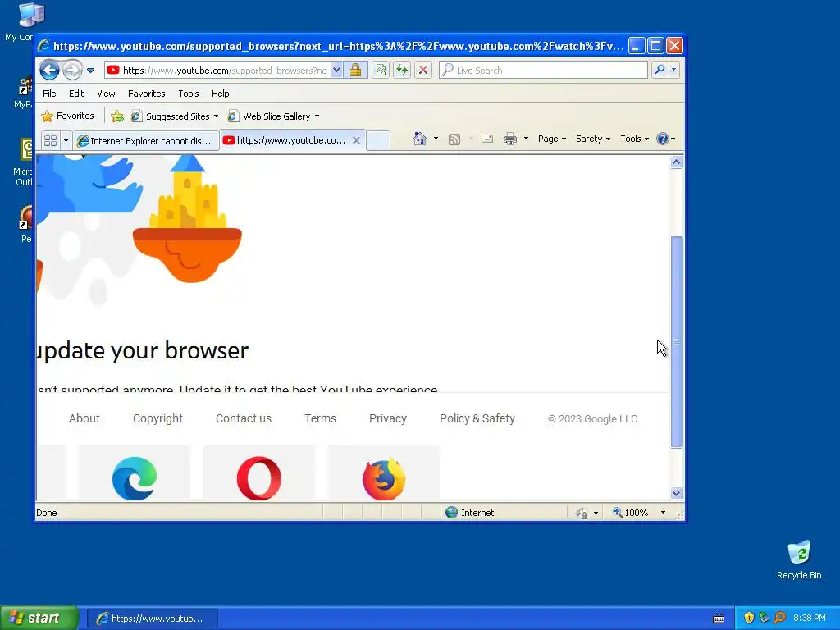Viewport: 840px width, 630px height.
Task: Switch to Internet Explorer cannot display tab
Action: 146,141
